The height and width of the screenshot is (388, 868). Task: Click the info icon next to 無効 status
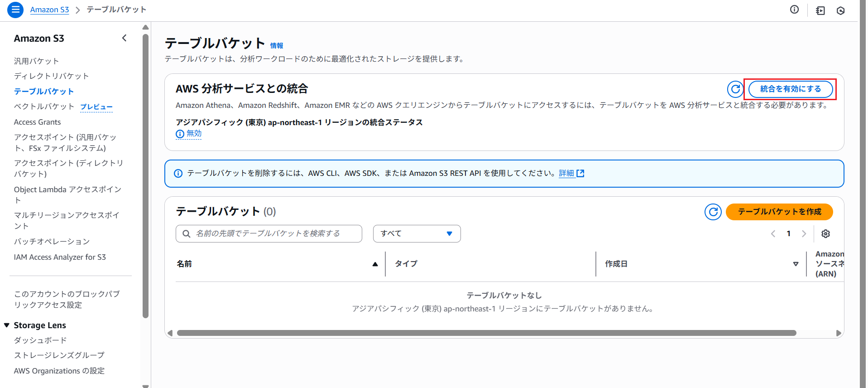(180, 134)
